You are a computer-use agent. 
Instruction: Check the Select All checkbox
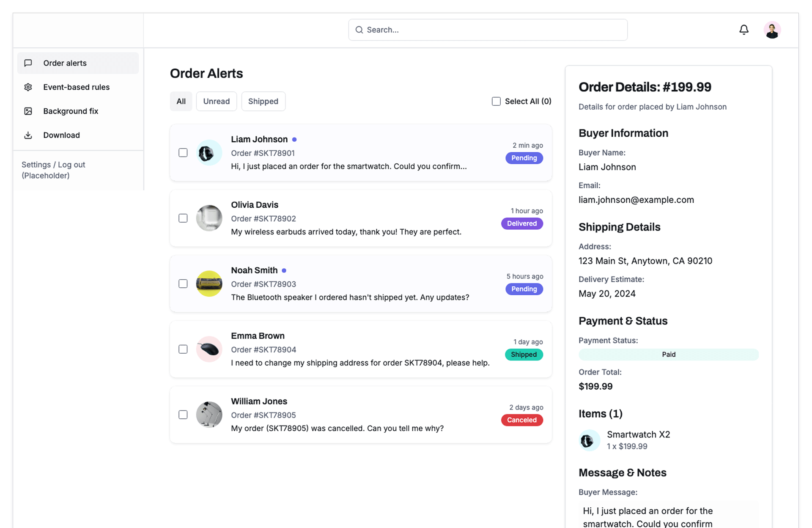[x=496, y=102]
